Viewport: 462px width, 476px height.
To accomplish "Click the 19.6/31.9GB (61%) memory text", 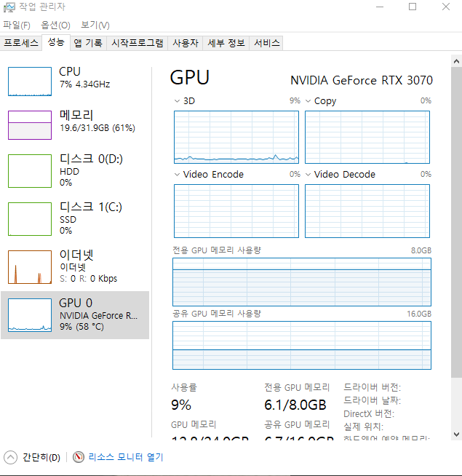I will click(x=97, y=128).
